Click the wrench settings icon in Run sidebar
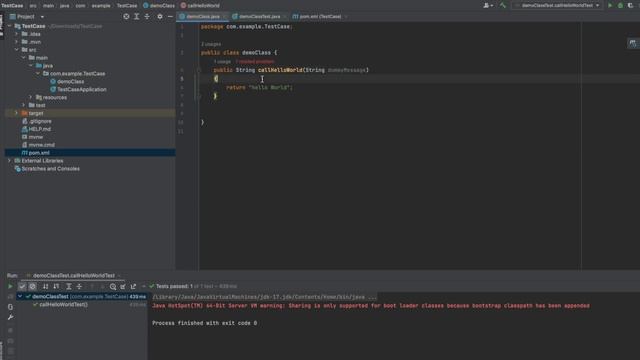Image resolution: width=640 pixels, height=360 pixels. tap(10, 318)
